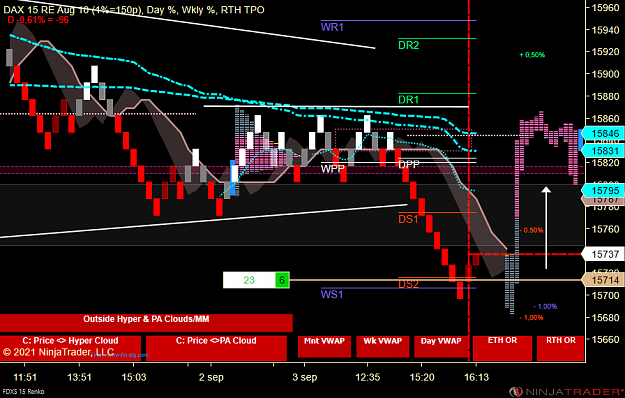Click the © 2021 NinjaTrader, LLC text
The width and height of the screenshot is (625, 398).
click(x=59, y=352)
